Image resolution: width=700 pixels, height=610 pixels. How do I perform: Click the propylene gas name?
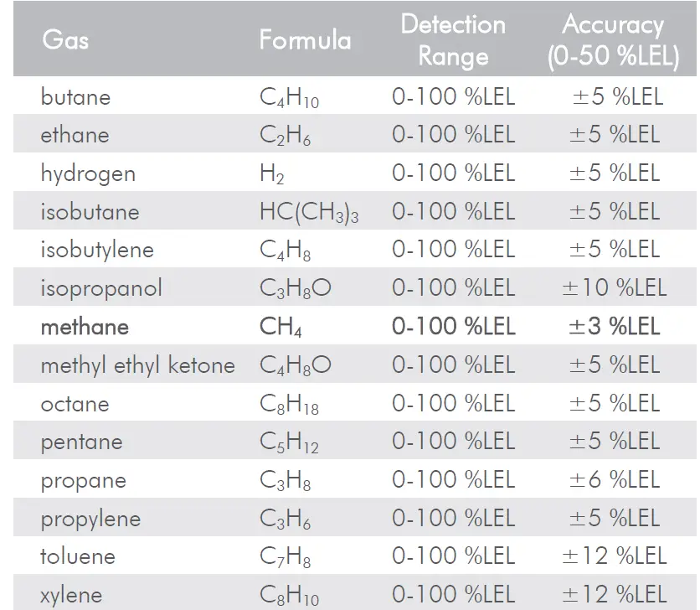pos(90,520)
